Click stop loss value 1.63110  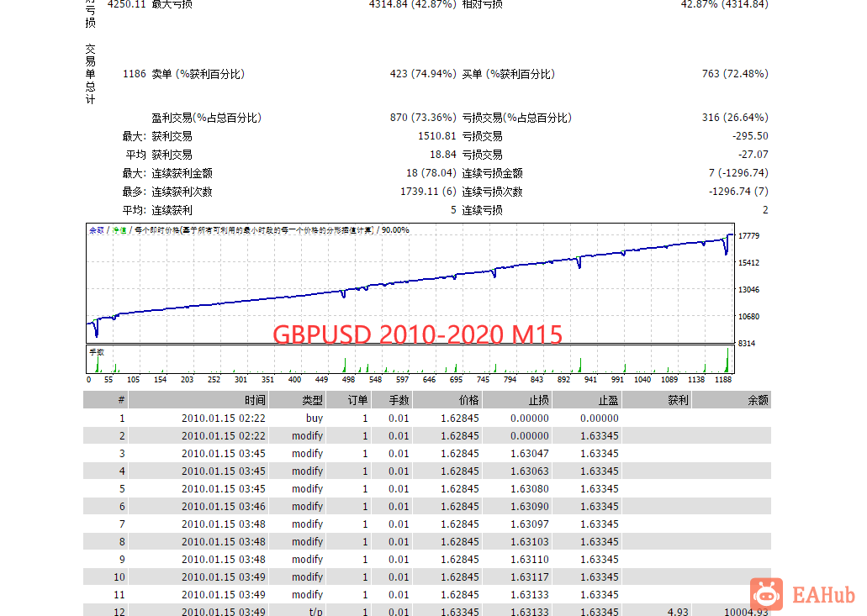point(530,560)
